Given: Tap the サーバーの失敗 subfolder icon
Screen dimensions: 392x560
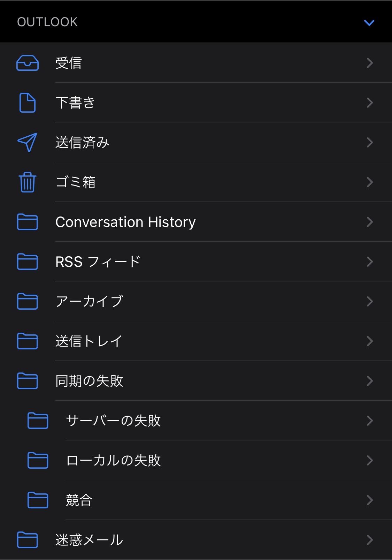Looking at the screenshot, I should tap(38, 421).
